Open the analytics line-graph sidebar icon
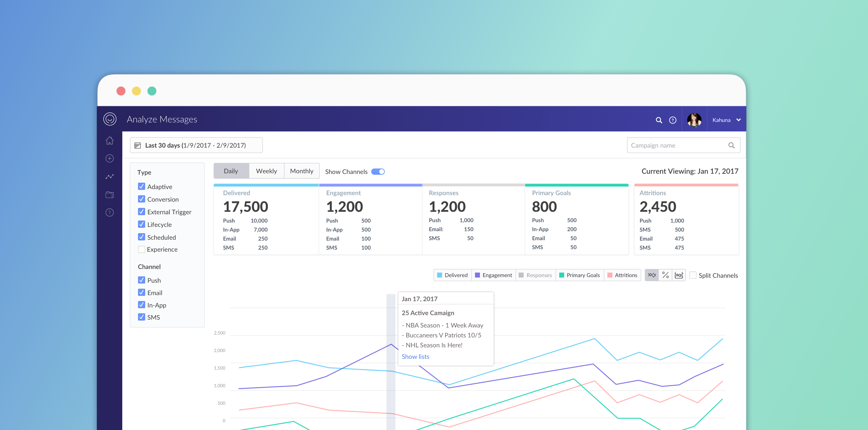This screenshot has height=430, width=868. 110,177
